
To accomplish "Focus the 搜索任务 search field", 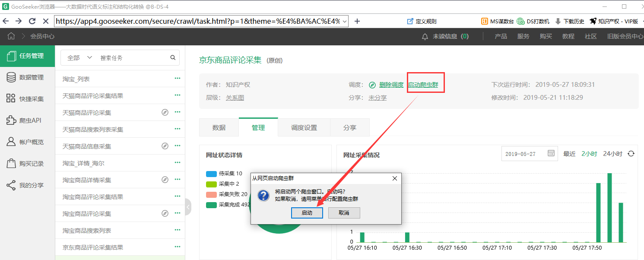I will click(x=132, y=57).
